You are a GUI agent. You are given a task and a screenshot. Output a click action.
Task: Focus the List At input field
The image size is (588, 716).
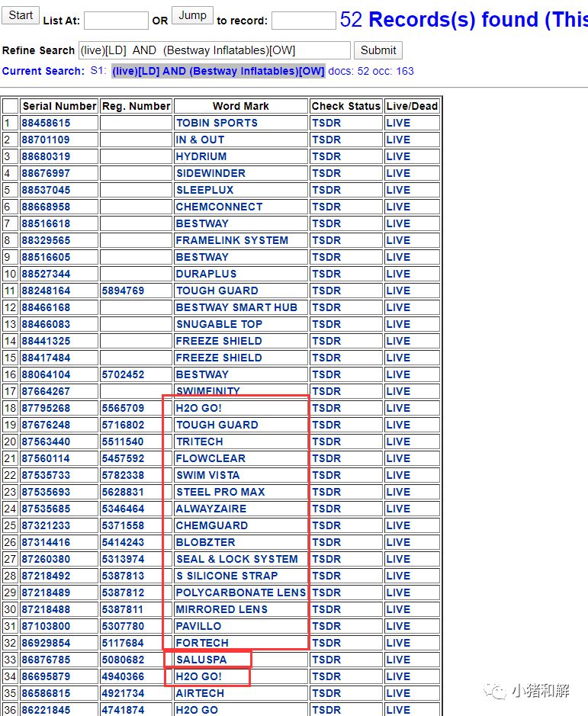[116, 21]
